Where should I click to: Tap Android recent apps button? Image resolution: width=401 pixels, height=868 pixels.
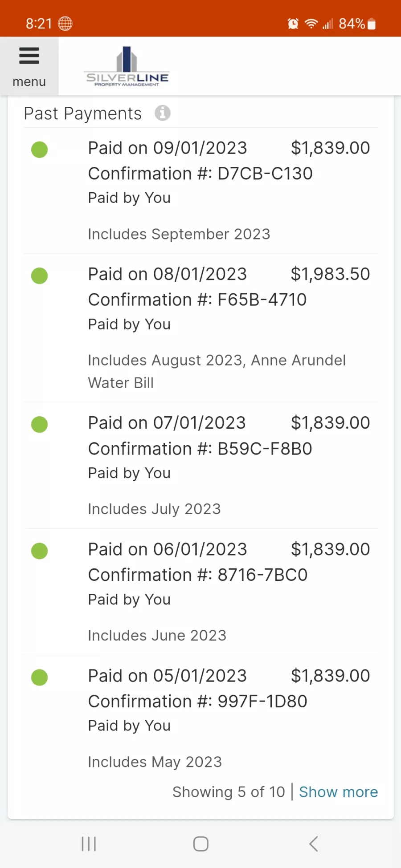[x=89, y=844]
